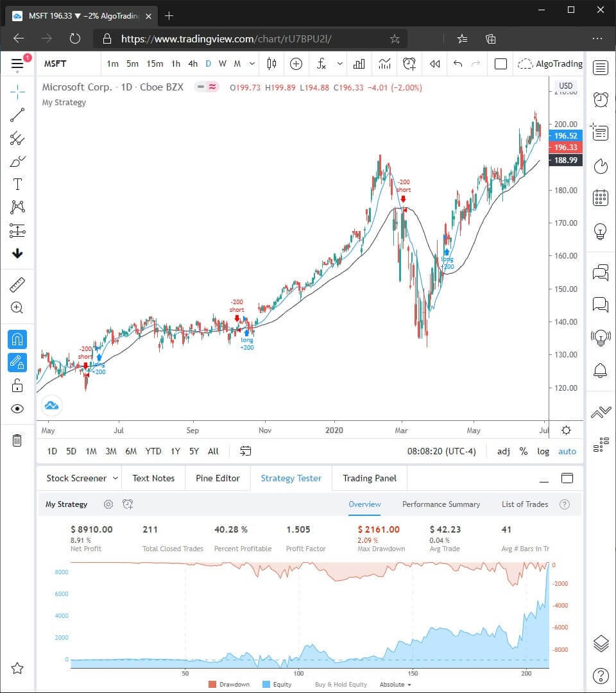Open the chart interval dropdown arrow
Image resolution: width=616 pixels, height=693 pixels.
[252, 64]
